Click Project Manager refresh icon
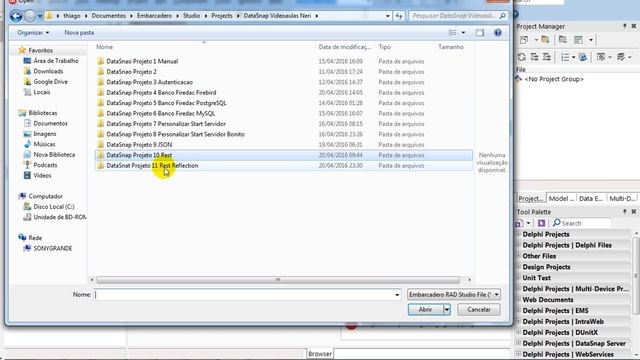This screenshot has height=360, width=640. [521, 57]
